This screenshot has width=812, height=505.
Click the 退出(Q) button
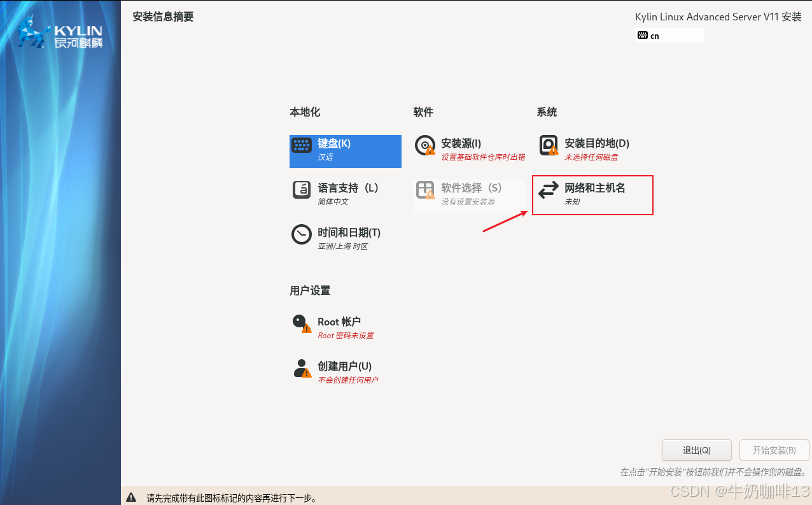click(697, 450)
